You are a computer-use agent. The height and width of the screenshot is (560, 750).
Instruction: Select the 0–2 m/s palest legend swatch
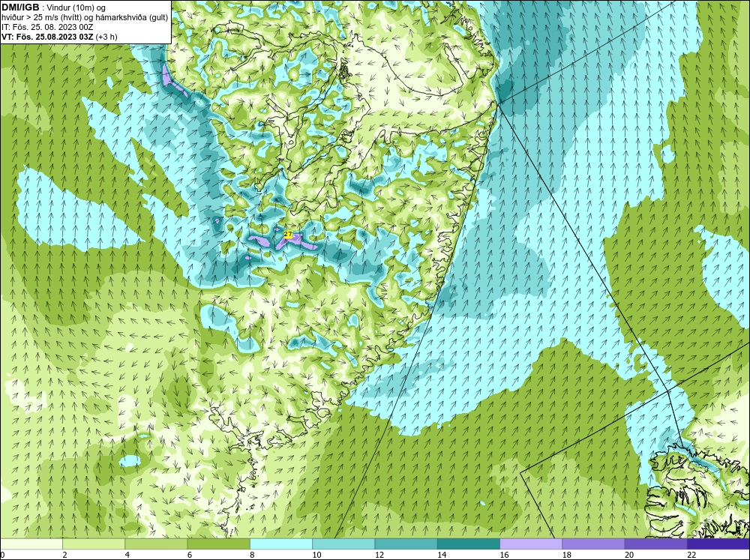31,544
